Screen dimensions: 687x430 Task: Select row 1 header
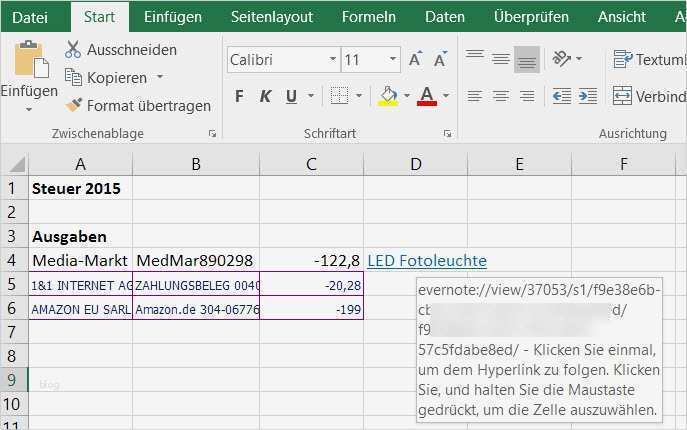[12, 188]
